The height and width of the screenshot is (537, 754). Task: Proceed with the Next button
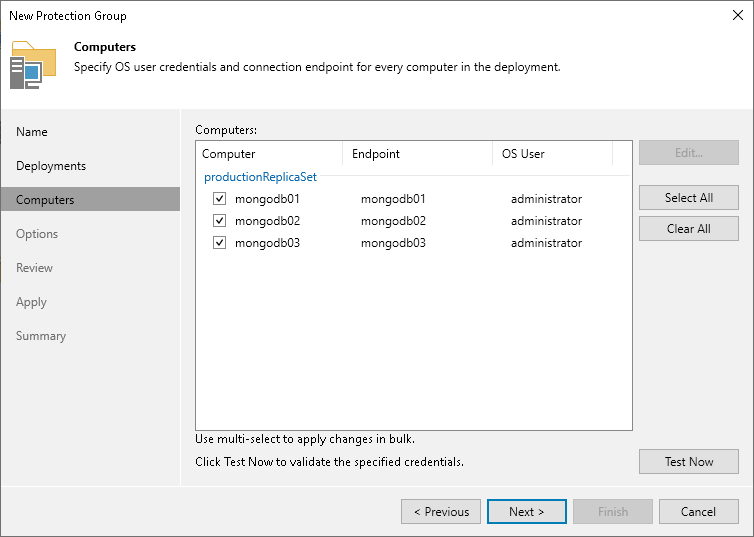(527, 512)
